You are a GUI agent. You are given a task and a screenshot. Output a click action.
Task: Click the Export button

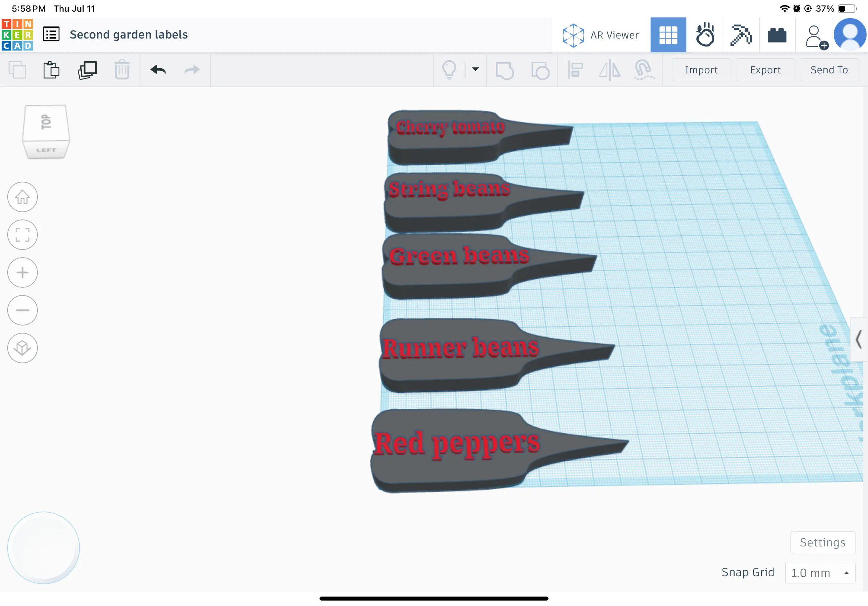(x=765, y=70)
